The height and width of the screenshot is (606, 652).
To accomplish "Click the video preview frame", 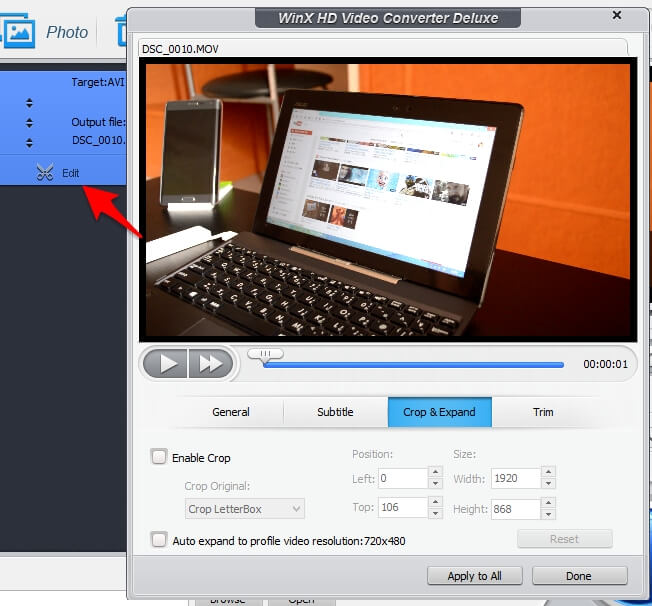I will coord(388,200).
